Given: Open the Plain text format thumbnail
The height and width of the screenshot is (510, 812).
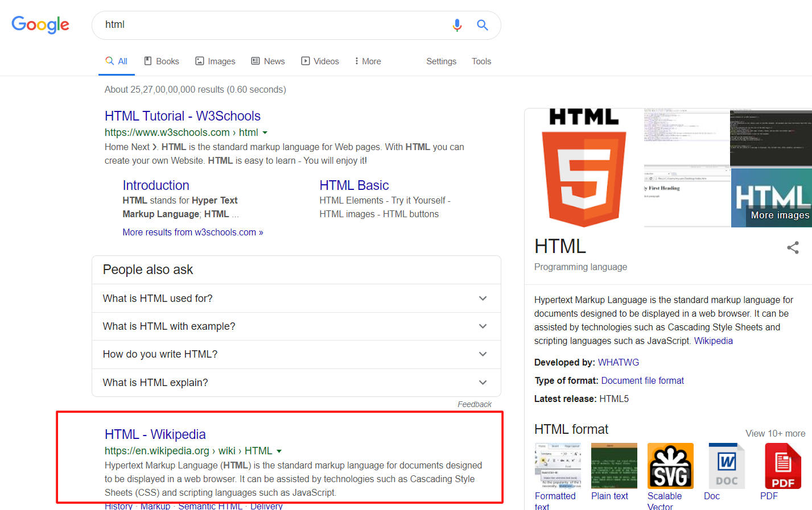Looking at the screenshot, I should pyautogui.click(x=614, y=466).
